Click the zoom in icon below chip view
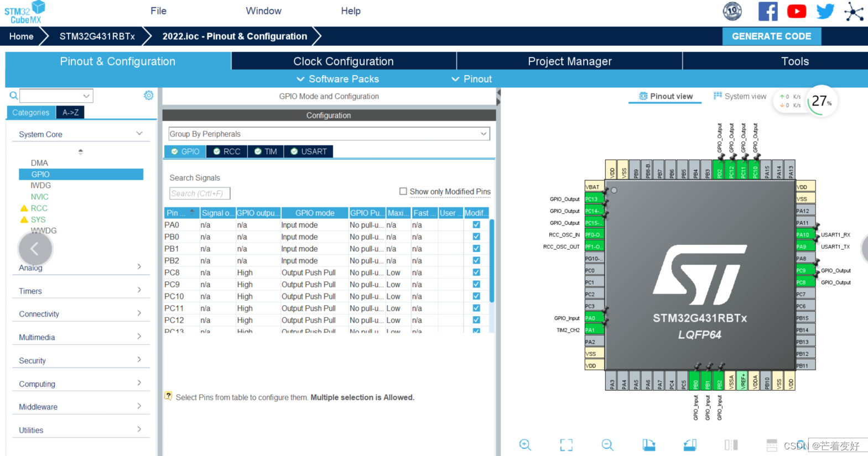The height and width of the screenshot is (456, 868). click(x=525, y=445)
